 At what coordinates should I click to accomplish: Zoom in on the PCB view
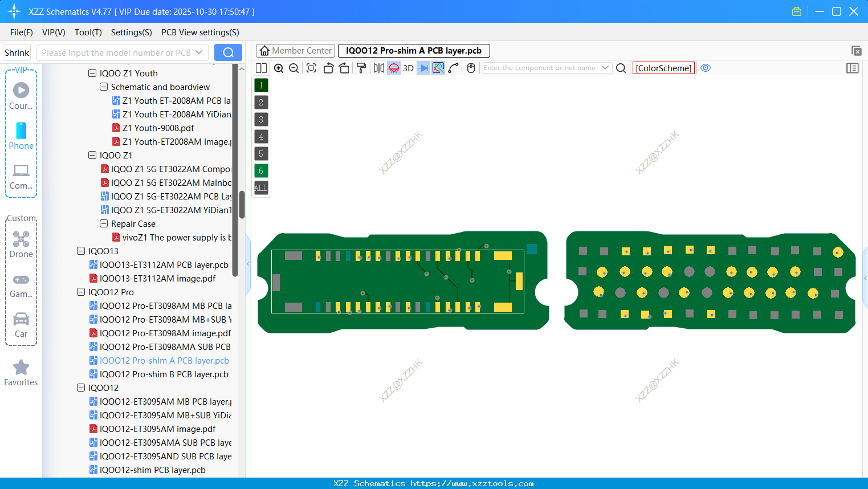[x=279, y=68]
